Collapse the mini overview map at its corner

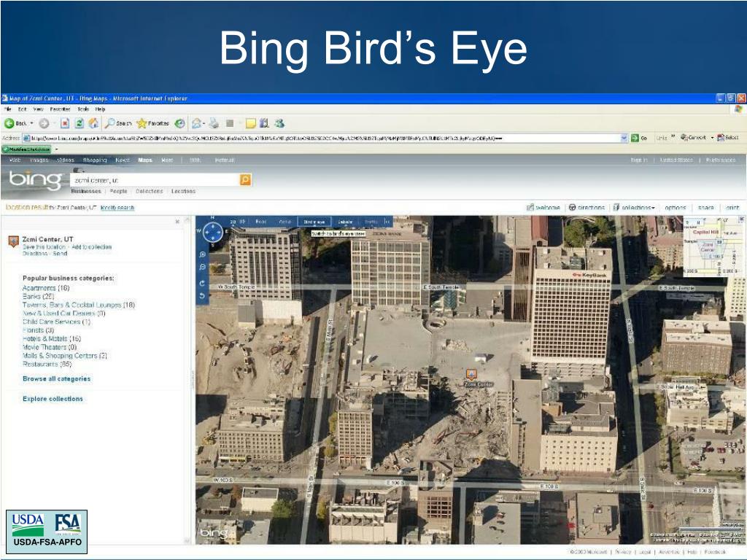click(741, 220)
